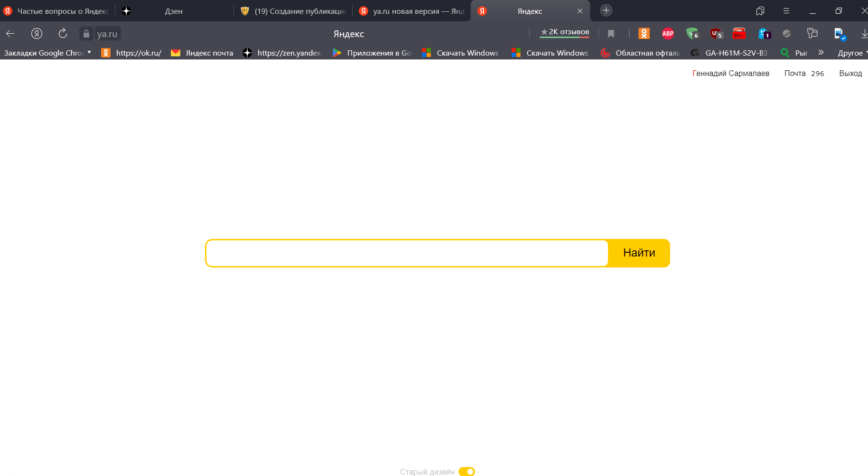The height and width of the screenshot is (476, 868).
Task: Open a new tab with plus button
Action: (606, 10)
